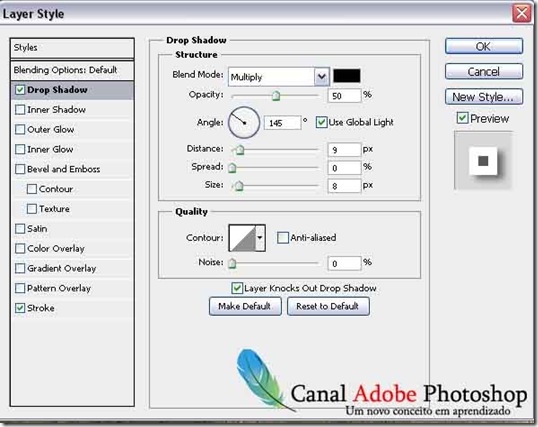Click the Blend Mode dropdown arrow
Screen dimensions: 538x427
point(321,77)
